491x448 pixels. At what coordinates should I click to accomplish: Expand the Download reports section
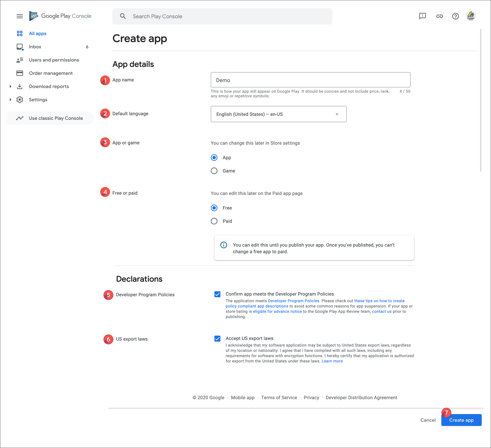[10, 86]
